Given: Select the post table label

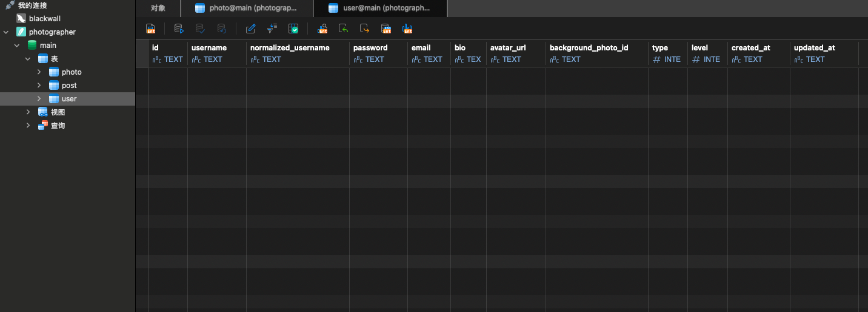Looking at the screenshot, I should click(69, 86).
